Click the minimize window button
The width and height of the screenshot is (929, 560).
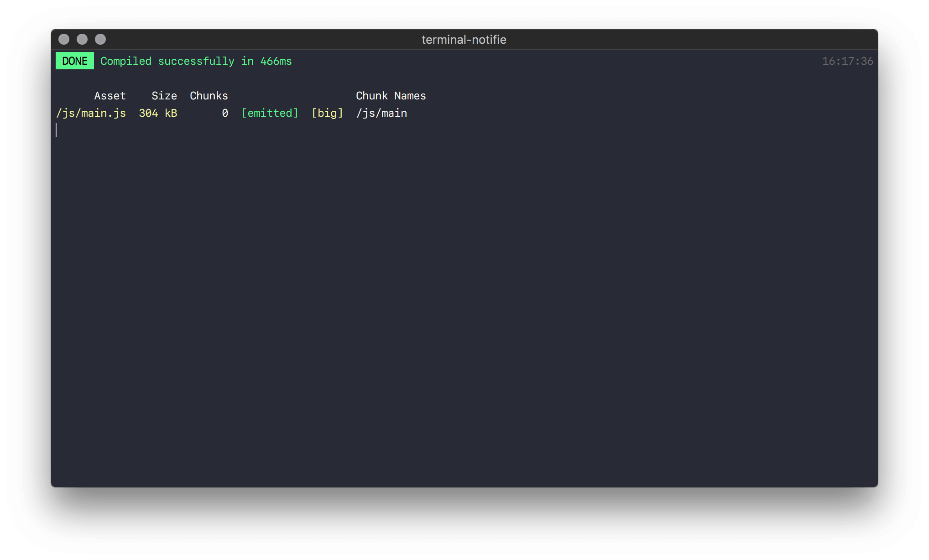pos(82,40)
